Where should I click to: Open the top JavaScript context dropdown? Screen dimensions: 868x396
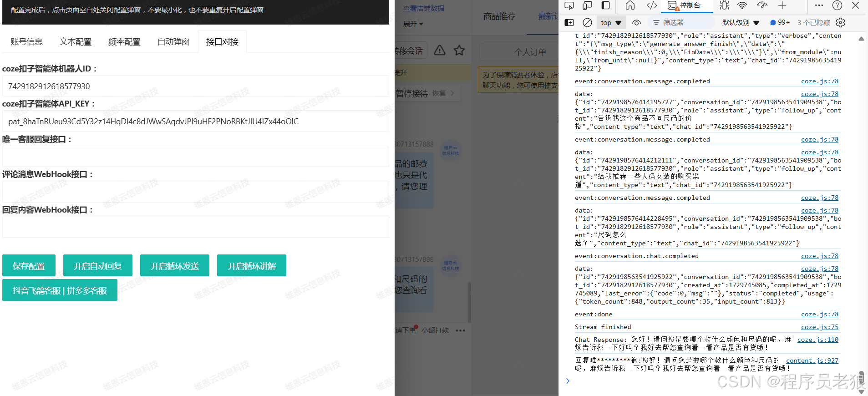[x=611, y=22]
